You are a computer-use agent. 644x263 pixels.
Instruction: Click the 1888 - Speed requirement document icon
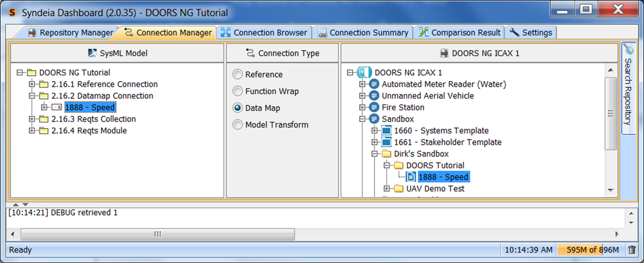coord(410,177)
